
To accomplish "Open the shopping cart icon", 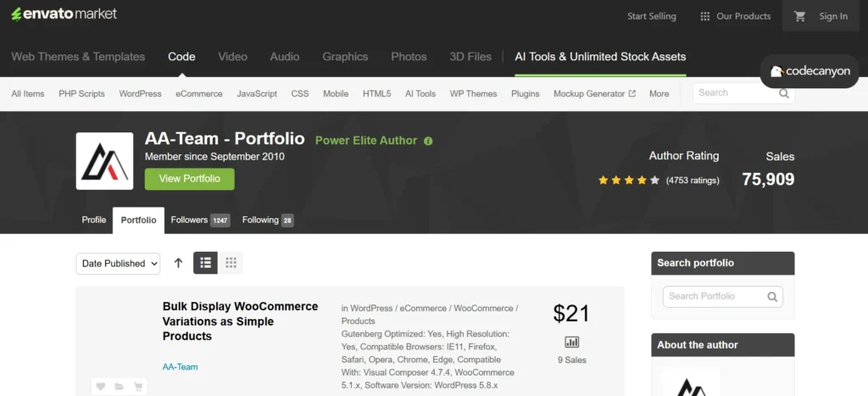I will coord(799,16).
